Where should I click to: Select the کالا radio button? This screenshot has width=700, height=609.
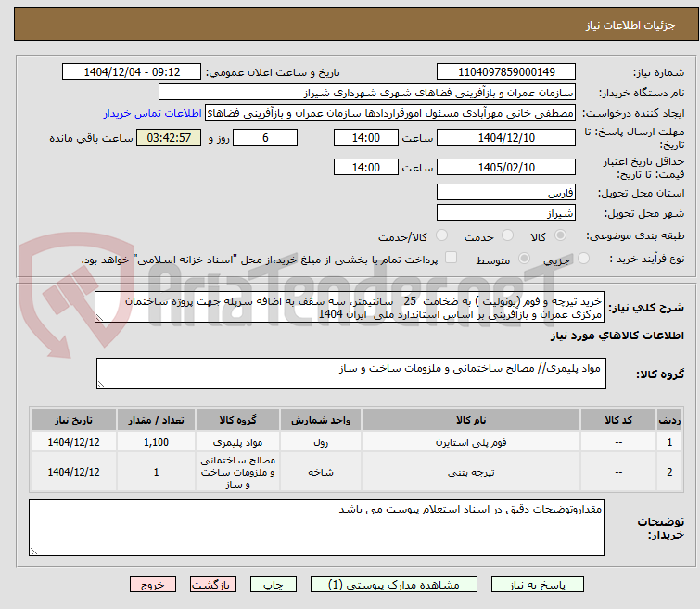pos(560,235)
